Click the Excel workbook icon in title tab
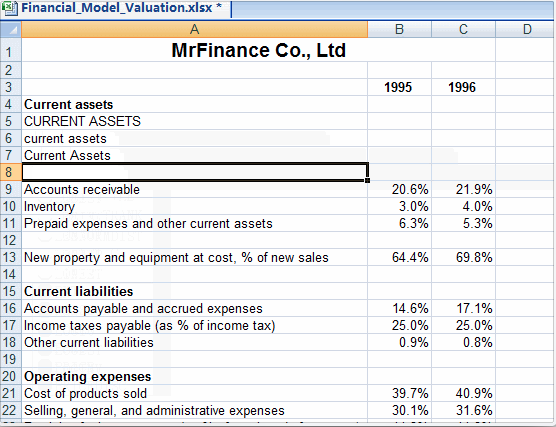Viewport: 556px width, 427px height. 9,8
